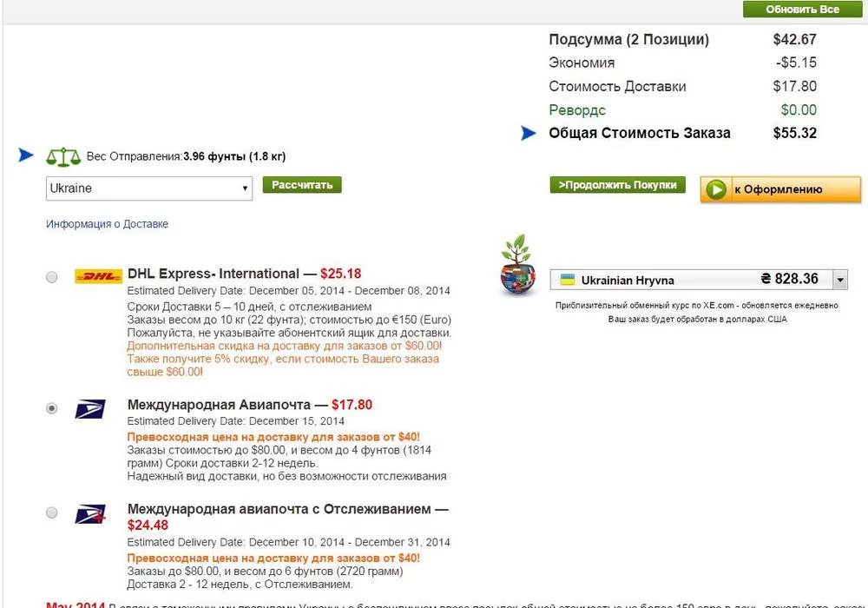Screen dimensions: 868x608
Task: Click the Сроки Доставки 5 – 10 дней line
Action: pyautogui.click(x=249, y=307)
